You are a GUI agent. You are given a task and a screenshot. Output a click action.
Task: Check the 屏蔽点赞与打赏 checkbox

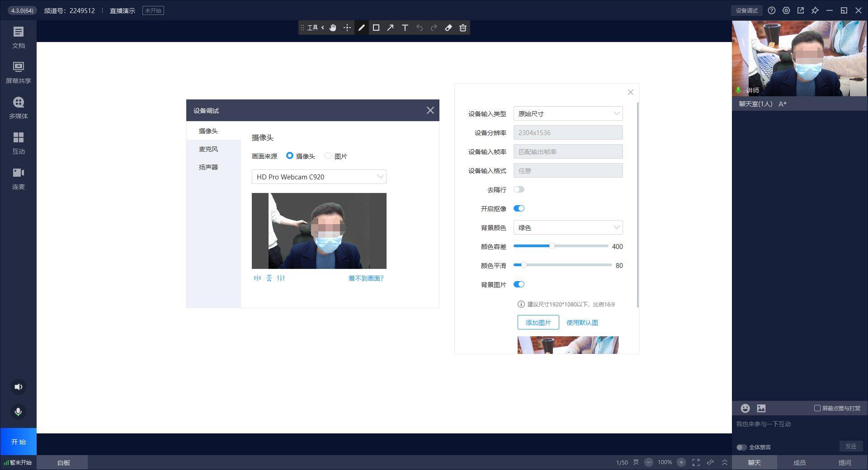(x=817, y=408)
